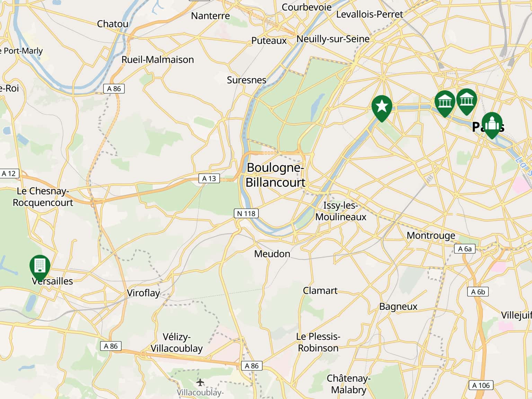Click the right museum marker pin

[467, 101]
